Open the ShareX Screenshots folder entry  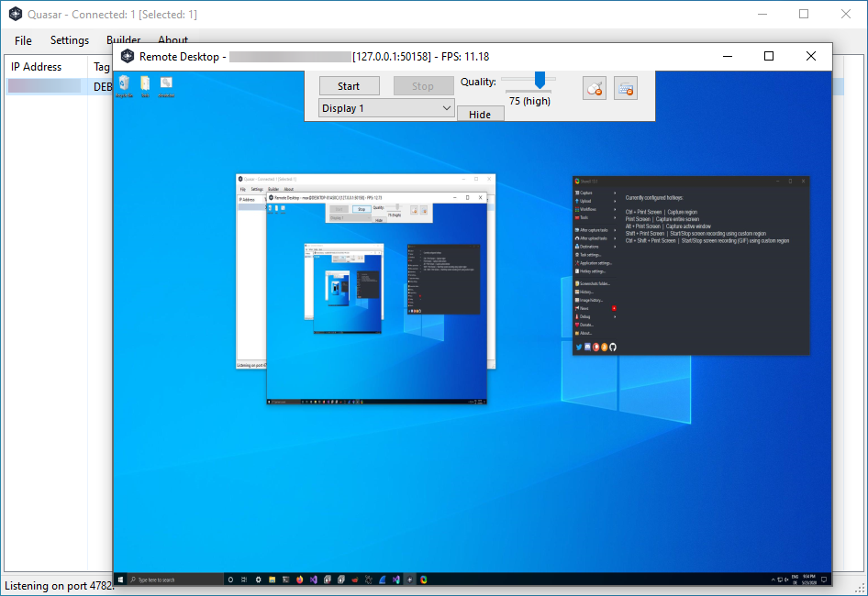[595, 282]
